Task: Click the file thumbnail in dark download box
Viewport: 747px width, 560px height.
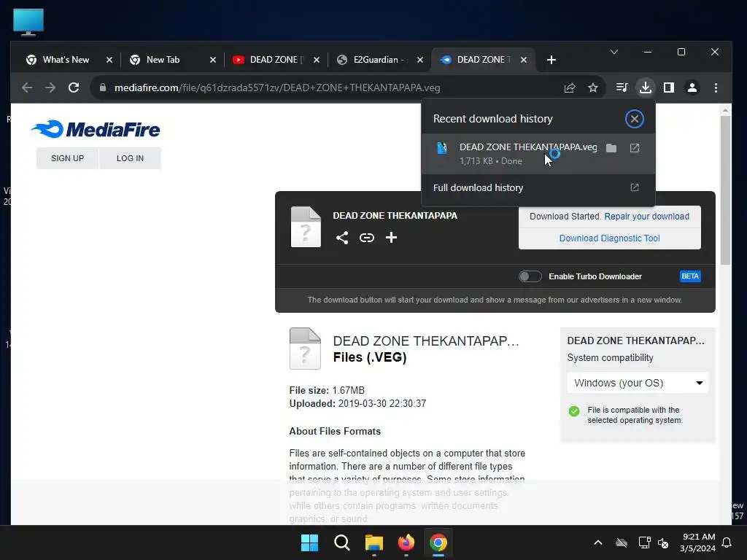Action: [306, 227]
